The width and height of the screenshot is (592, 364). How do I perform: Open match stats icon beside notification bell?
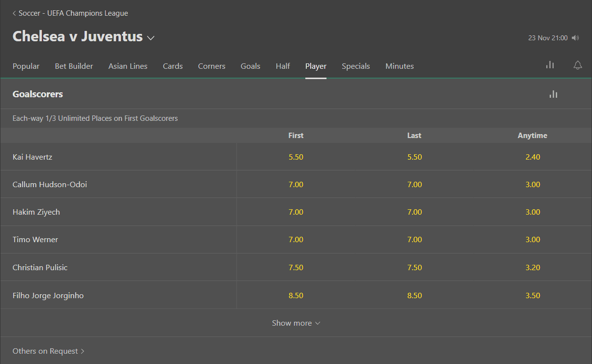click(x=550, y=65)
